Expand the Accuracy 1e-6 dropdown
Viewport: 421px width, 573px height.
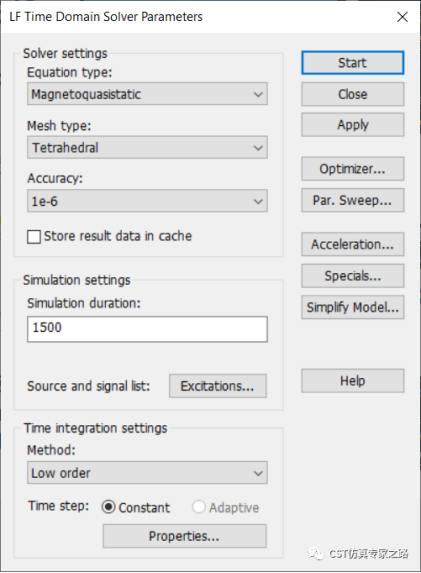coord(147,201)
